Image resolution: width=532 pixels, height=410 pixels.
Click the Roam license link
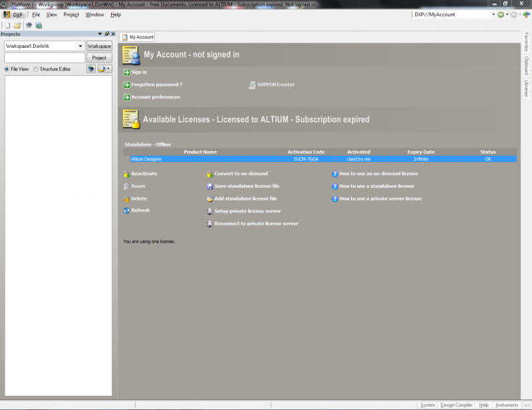coord(138,186)
